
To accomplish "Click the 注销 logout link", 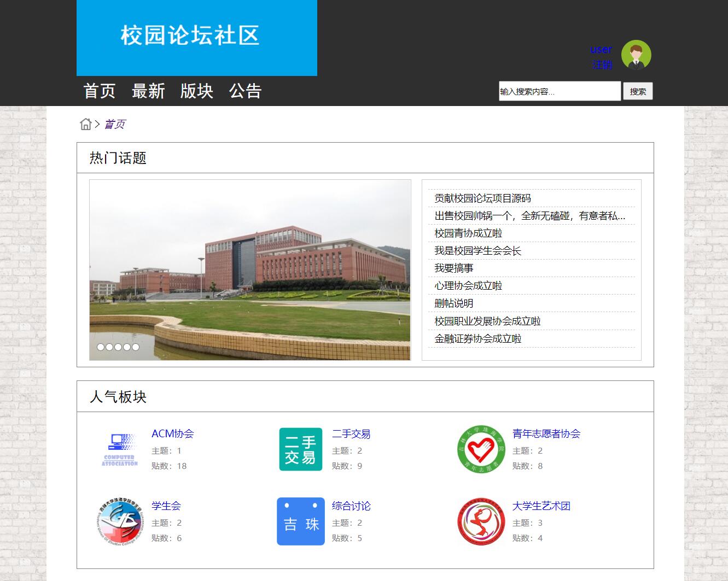I will (602, 64).
